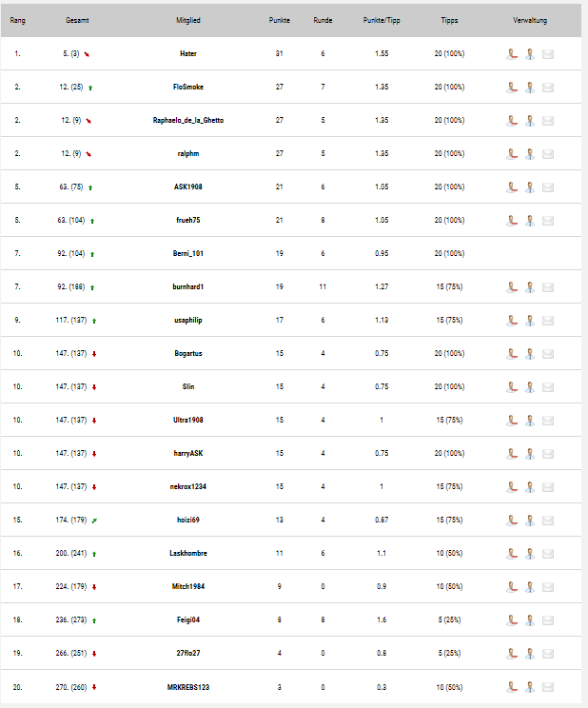Open the blue-shirt user icon for Mitch1984

(x=530, y=587)
